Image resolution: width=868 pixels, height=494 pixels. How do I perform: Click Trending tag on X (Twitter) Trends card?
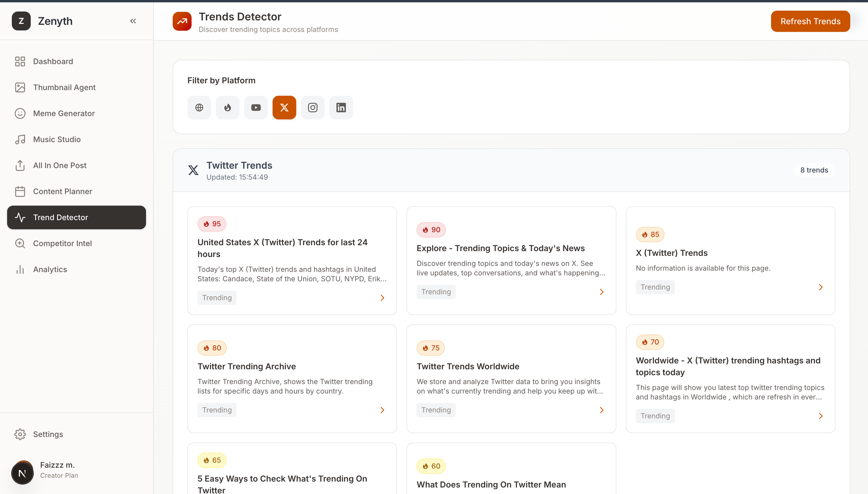tap(655, 287)
